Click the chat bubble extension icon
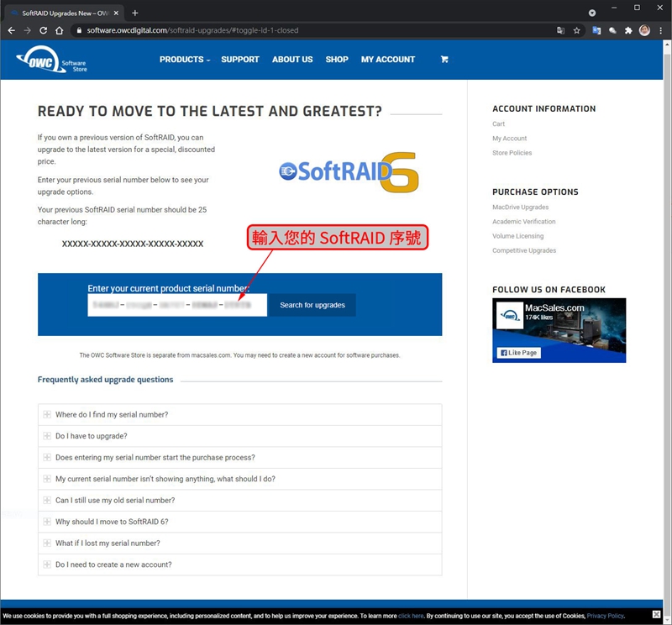 [x=612, y=30]
